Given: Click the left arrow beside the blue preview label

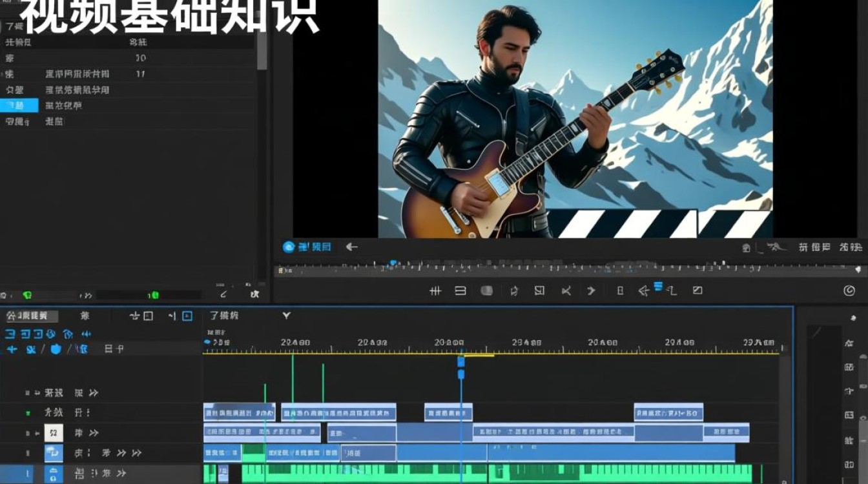Looking at the screenshot, I should [x=351, y=247].
